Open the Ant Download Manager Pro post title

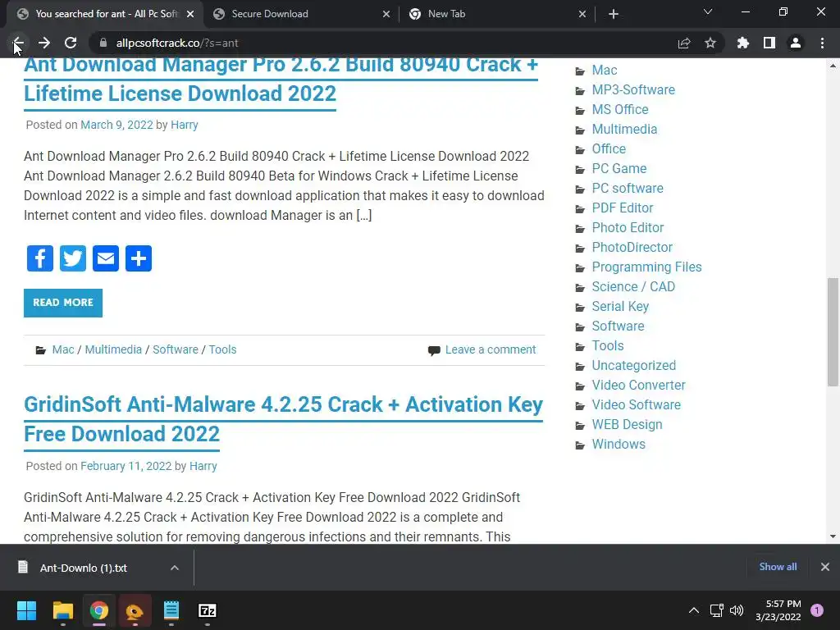click(x=281, y=79)
